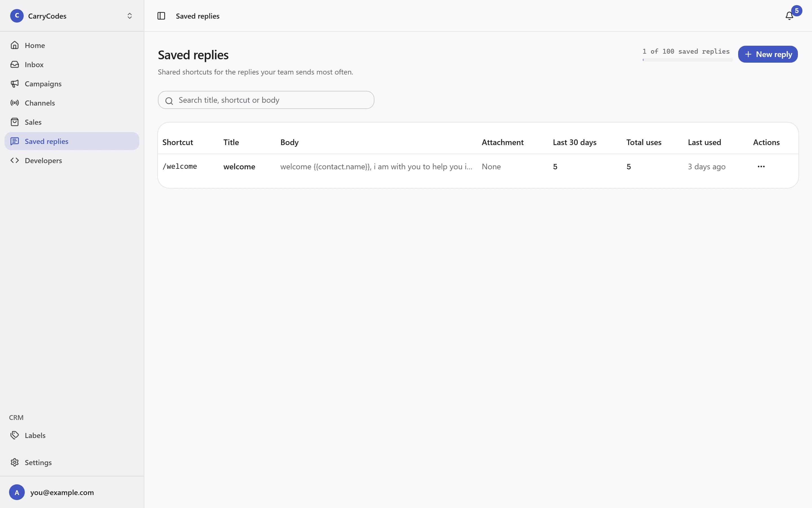Open Settings label in sidebar
The width and height of the screenshot is (812, 508).
point(38,462)
